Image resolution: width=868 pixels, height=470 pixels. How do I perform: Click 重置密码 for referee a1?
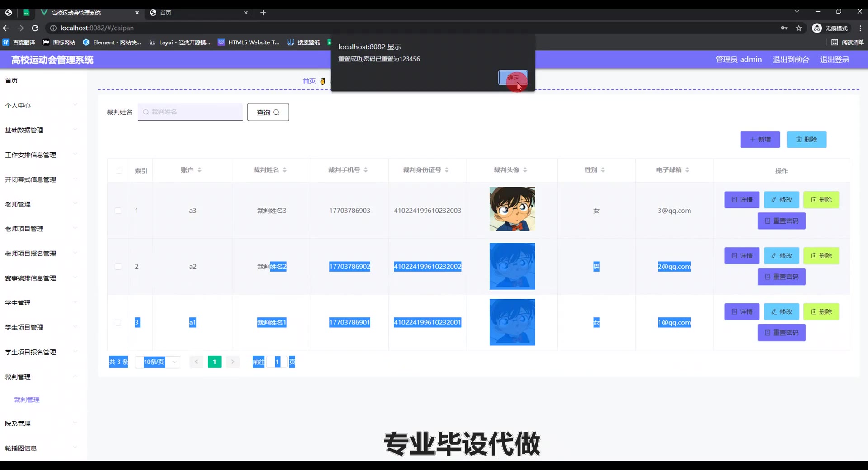pyautogui.click(x=782, y=333)
